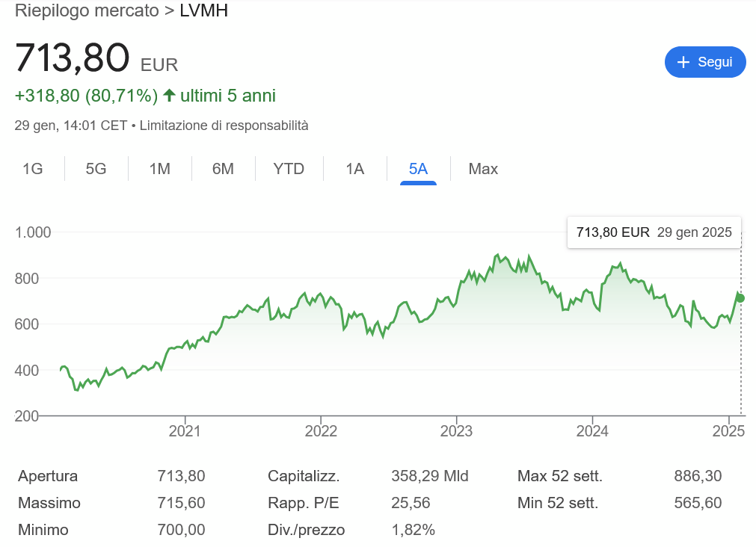
Task: Click the 2024 x-axis label
Action: coord(592,430)
